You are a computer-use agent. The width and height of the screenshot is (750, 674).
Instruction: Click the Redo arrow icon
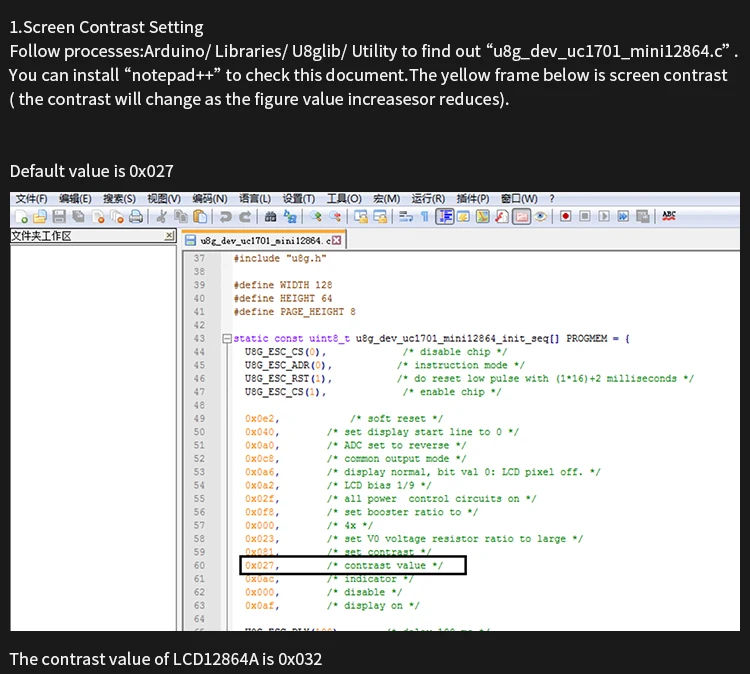tap(245, 217)
